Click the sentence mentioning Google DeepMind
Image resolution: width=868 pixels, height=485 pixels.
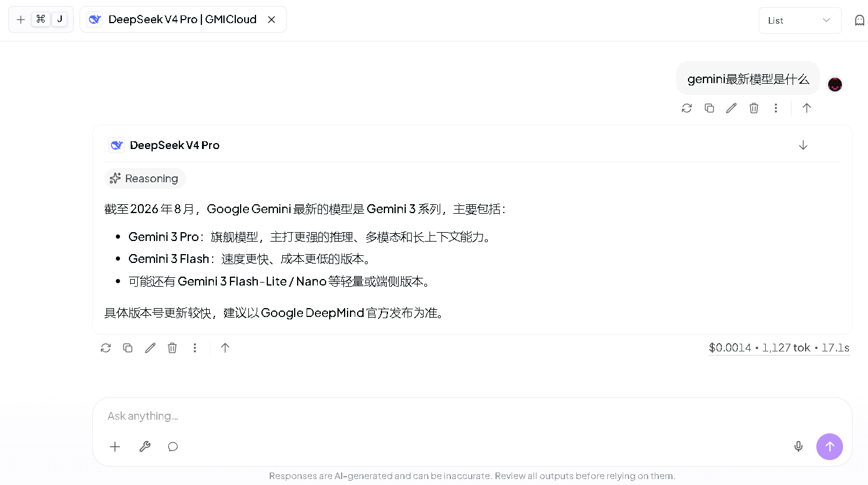click(x=276, y=313)
